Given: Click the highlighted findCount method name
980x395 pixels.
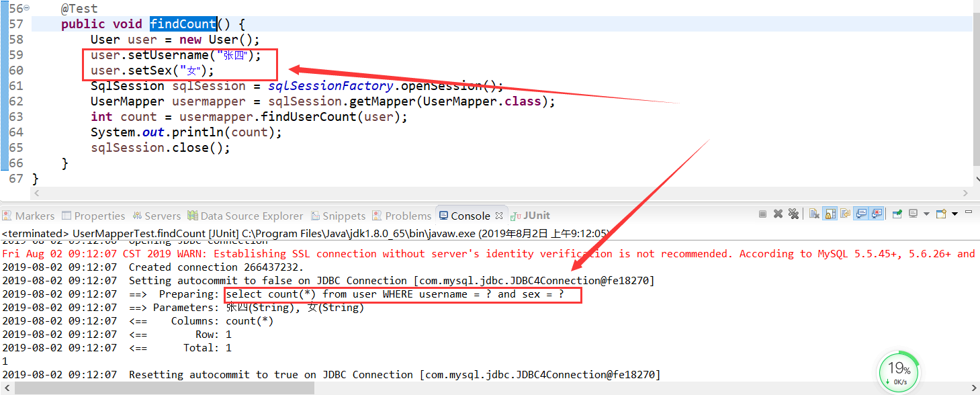Looking at the screenshot, I should pos(183,24).
